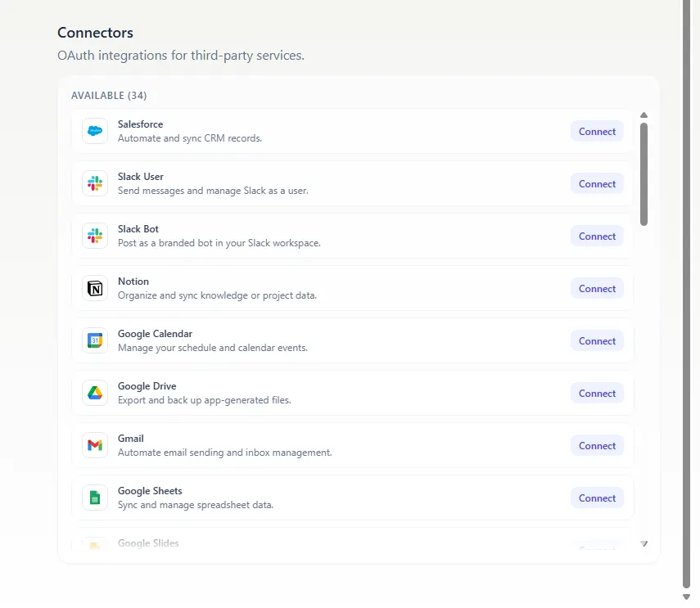Click the Notion logo icon
The height and width of the screenshot is (608, 700).
coord(95,288)
